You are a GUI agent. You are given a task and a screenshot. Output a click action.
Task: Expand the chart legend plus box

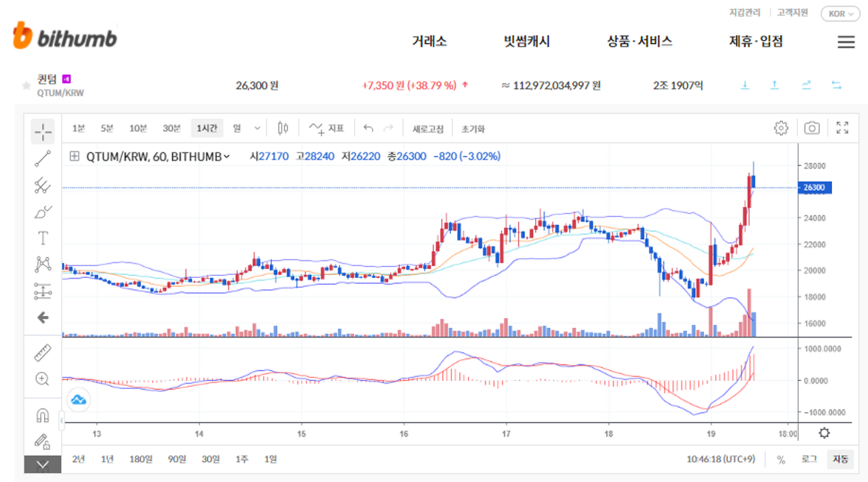(74, 156)
